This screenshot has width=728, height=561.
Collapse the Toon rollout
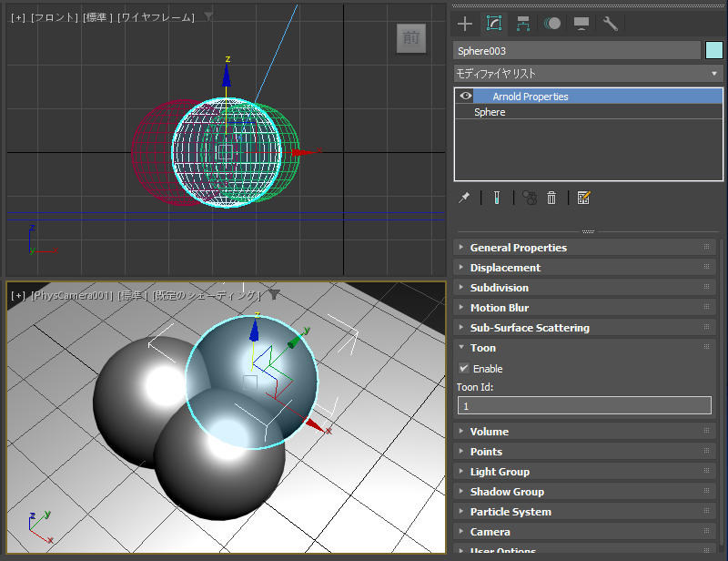click(584, 348)
